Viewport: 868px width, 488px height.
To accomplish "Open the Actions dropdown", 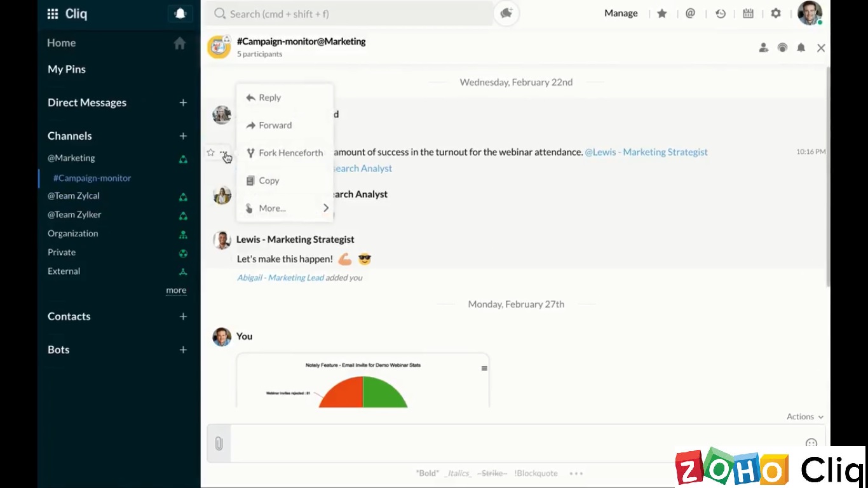I will point(804,417).
